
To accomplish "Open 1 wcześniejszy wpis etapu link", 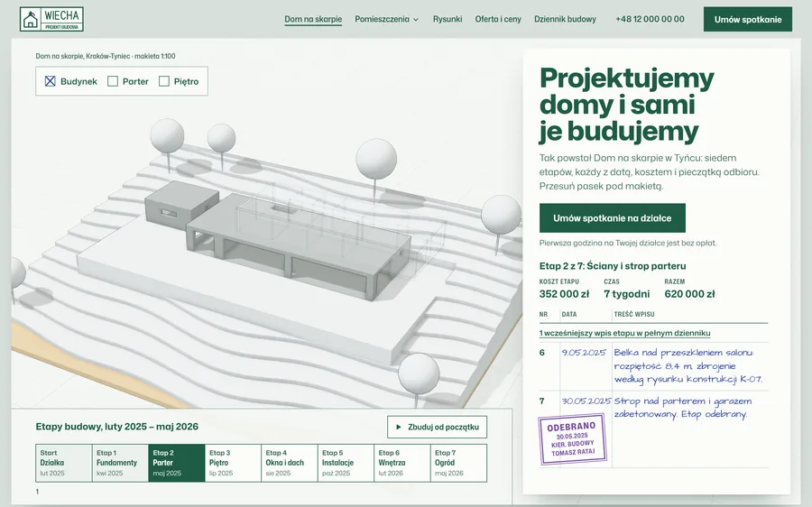I will click(x=624, y=333).
